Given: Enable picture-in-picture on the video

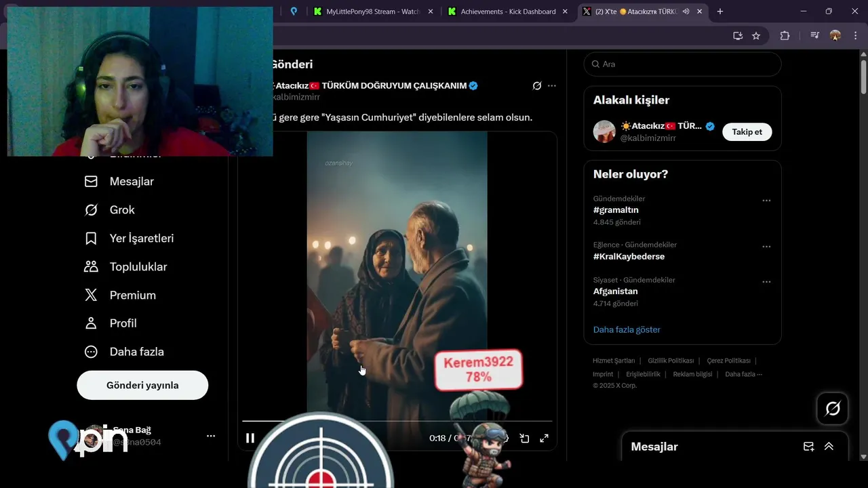Looking at the screenshot, I should 524,438.
